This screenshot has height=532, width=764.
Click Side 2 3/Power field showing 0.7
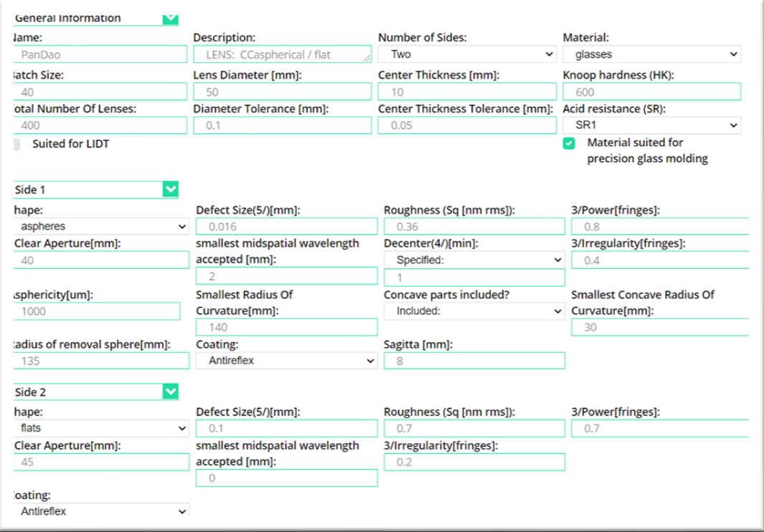pos(660,428)
